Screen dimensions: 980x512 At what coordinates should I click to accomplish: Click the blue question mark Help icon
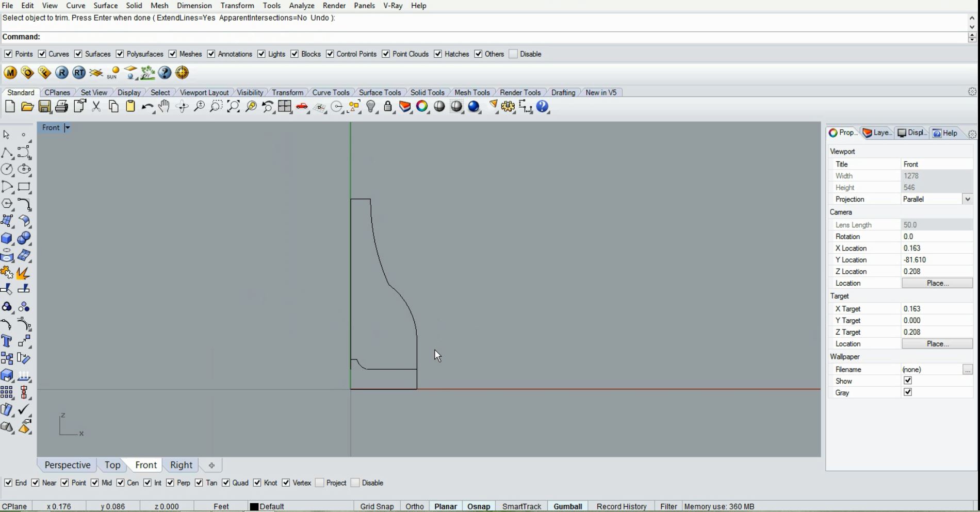[x=543, y=107]
